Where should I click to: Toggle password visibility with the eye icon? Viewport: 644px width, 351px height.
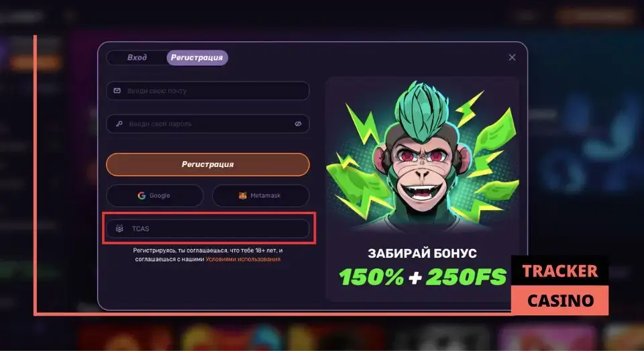(x=298, y=123)
